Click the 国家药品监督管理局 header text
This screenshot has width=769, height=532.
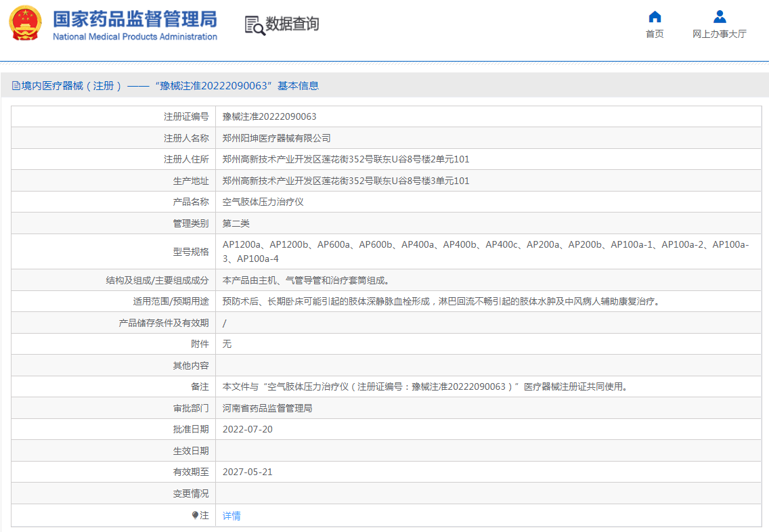click(133, 19)
